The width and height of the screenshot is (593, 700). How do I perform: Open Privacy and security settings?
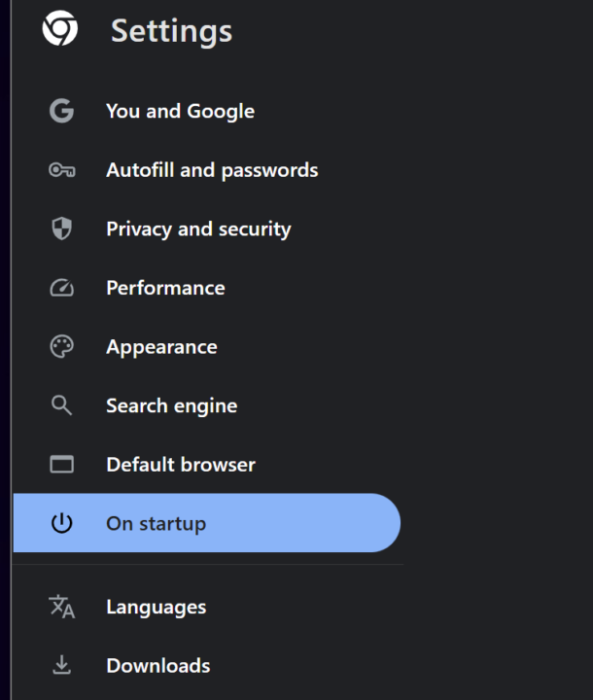(198, 229)
